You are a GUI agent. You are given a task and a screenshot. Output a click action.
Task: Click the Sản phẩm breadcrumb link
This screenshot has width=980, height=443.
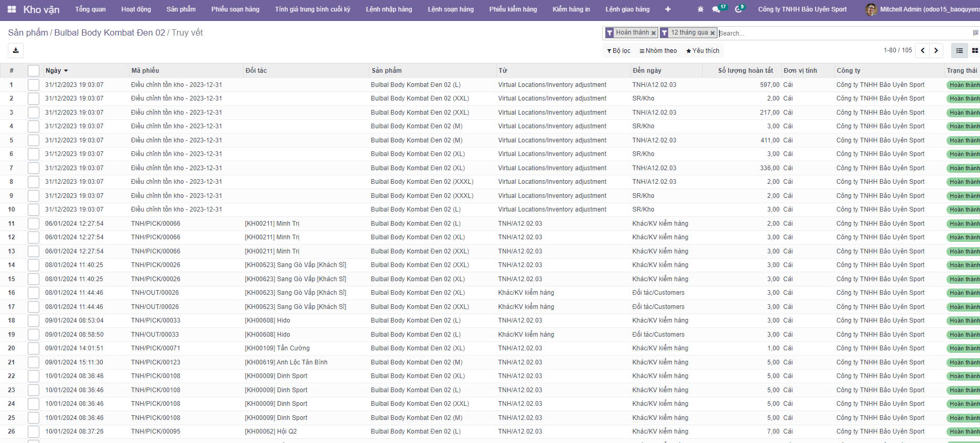click(x=28, y=32)
